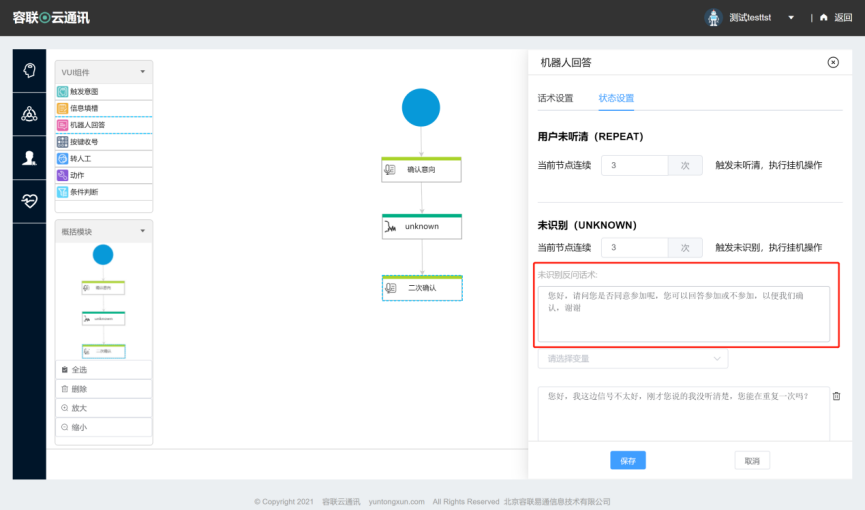Click the 未识别 (UNKNOWN) heading
Screen dimensions: 865x510
tap(587, 225)
